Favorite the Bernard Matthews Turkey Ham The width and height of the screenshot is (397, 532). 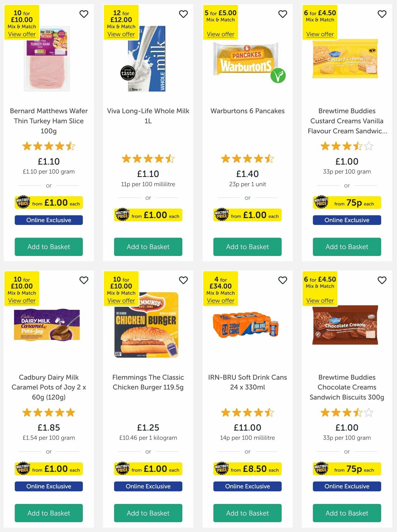84,14
